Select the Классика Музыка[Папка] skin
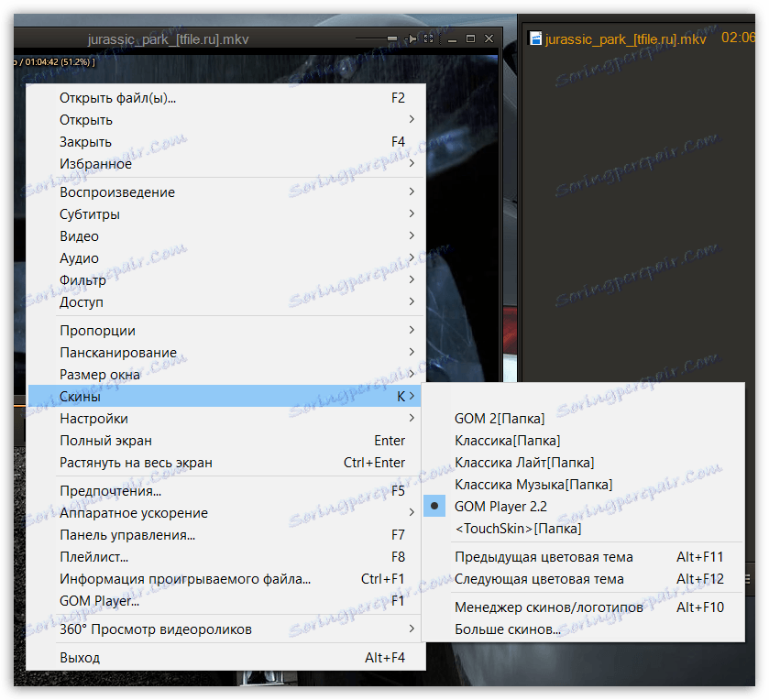Image resolution: width=769 pixels, height=700 pixels. (583, 485)
